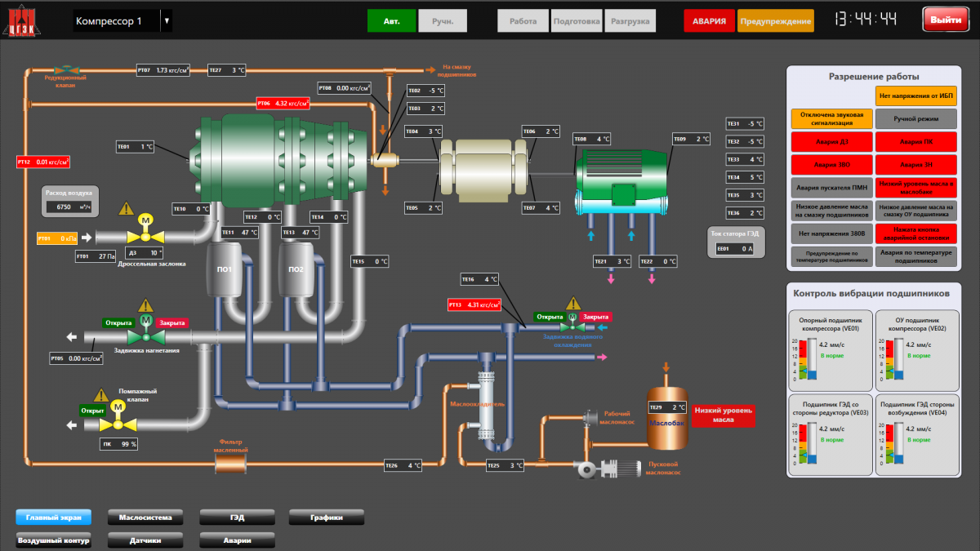Select the working oil pump (Рабочий маслонасос)
This screenshot has width=980, height=551.
[x=590, y=417]
